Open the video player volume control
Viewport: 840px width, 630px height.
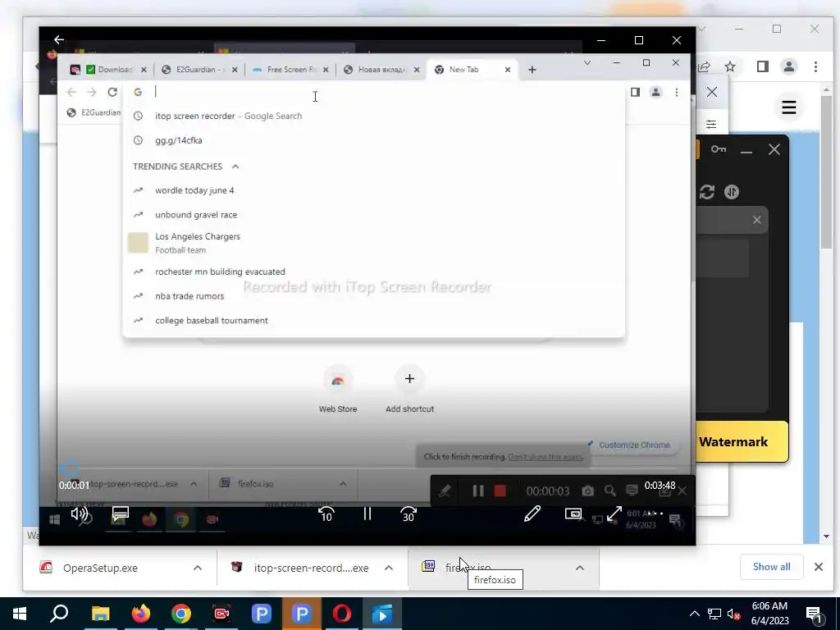(80, 514)
